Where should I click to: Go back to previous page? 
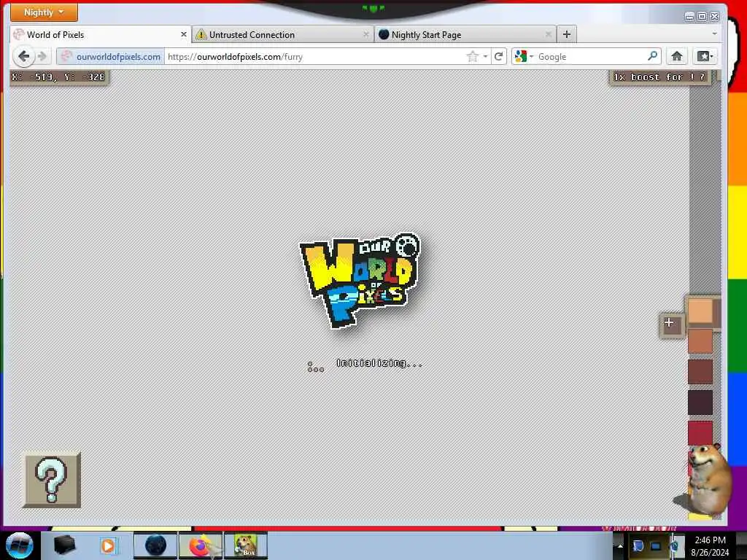pos(23,56)
